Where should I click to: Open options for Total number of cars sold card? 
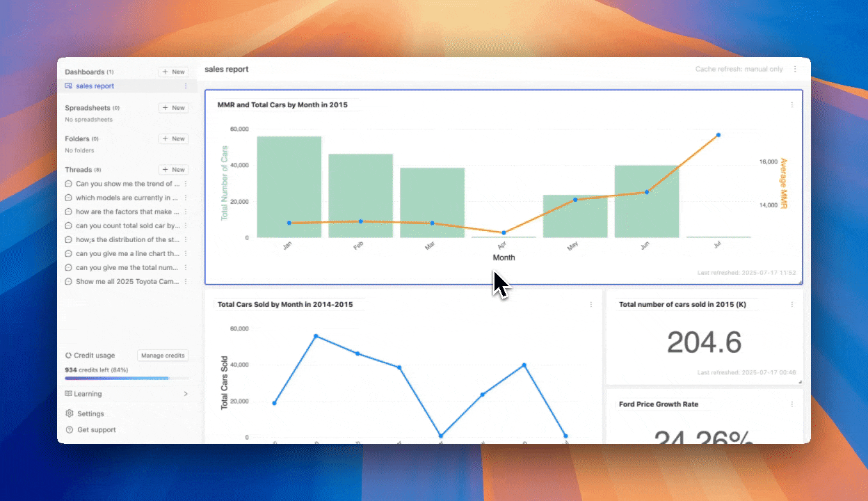coord(791,305)
